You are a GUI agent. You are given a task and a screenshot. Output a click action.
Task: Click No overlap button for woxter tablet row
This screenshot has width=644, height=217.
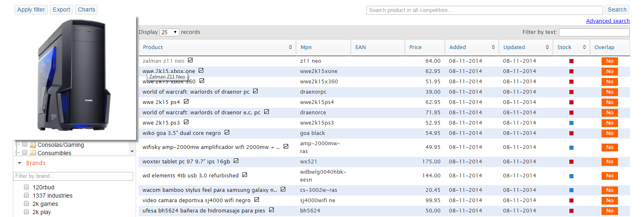tap(610, 162)
